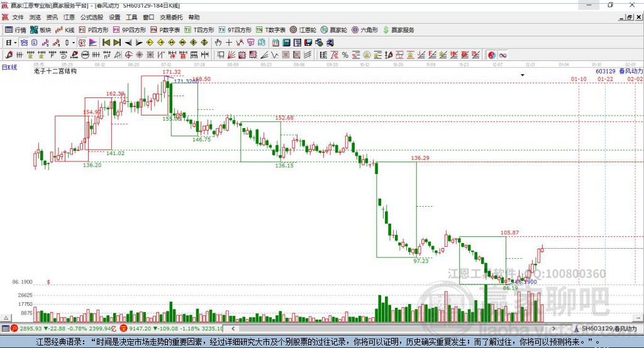Select the pencil drawing tool

(9, 55)
